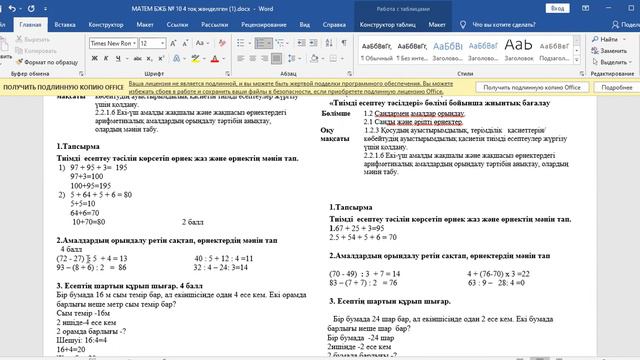Click the Replace (Заменить) command
The height and width of the screenshot is (360, 640).
point(609,51)
